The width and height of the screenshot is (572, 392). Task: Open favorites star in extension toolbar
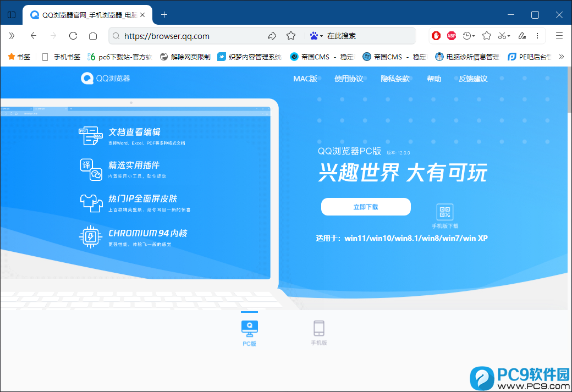click(487, 36)
